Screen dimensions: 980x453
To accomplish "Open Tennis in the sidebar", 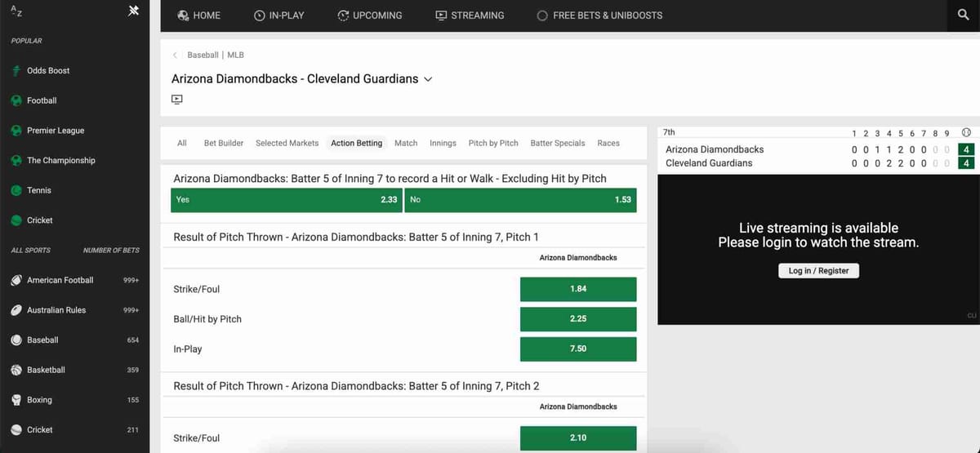I will (x=39, y=190).
